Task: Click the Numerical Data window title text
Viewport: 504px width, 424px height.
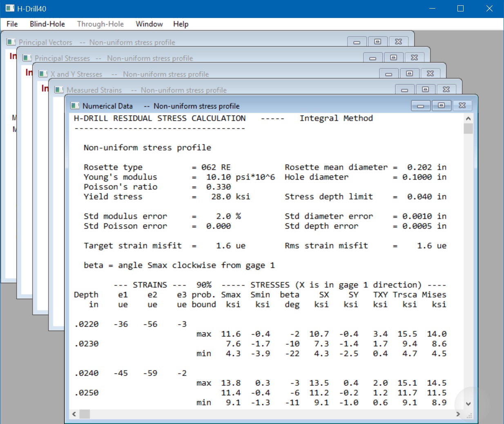Action: click(161, 106)
